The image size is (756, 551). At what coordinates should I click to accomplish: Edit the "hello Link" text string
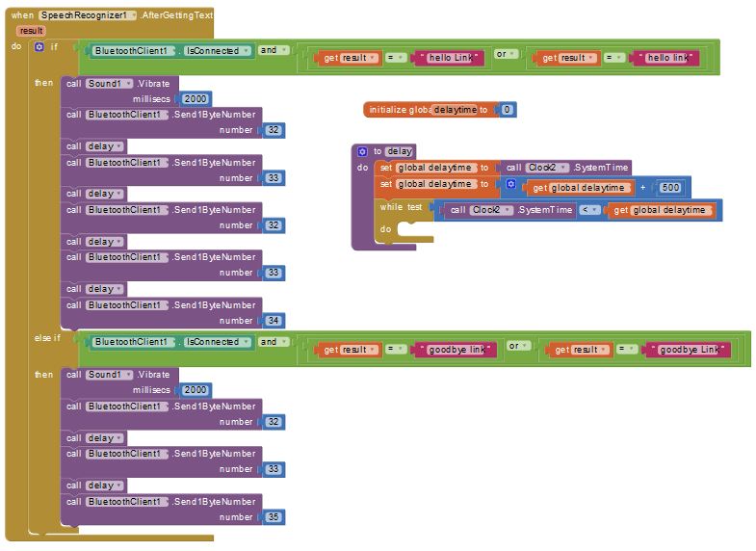point(451,58)
